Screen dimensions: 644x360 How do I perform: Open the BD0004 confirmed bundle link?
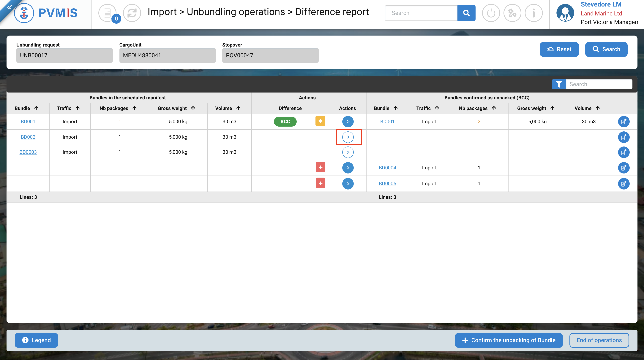tap(387, 168)
